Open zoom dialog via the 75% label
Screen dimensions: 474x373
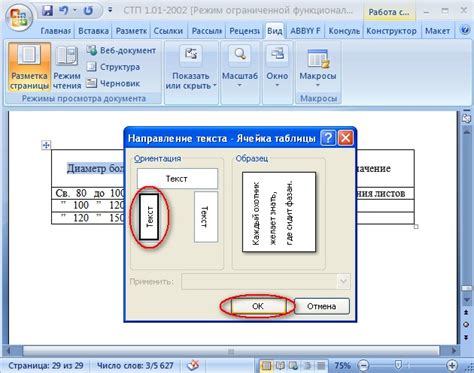pos(342,366)
